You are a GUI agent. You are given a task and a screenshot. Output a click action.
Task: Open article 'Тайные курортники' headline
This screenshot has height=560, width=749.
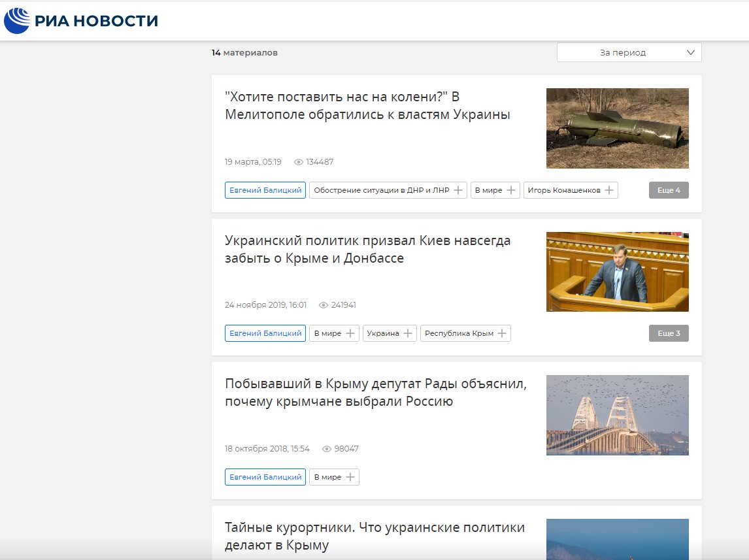374,536
